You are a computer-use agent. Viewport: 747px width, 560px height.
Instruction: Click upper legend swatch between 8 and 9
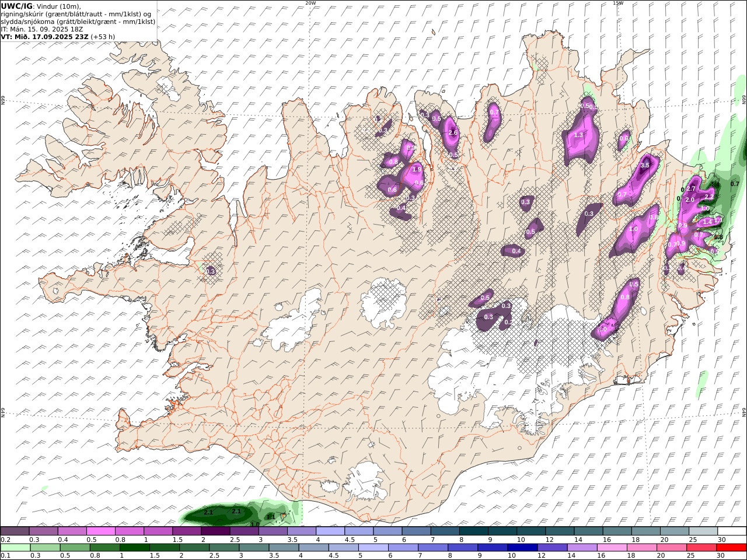tap(473, 531)
